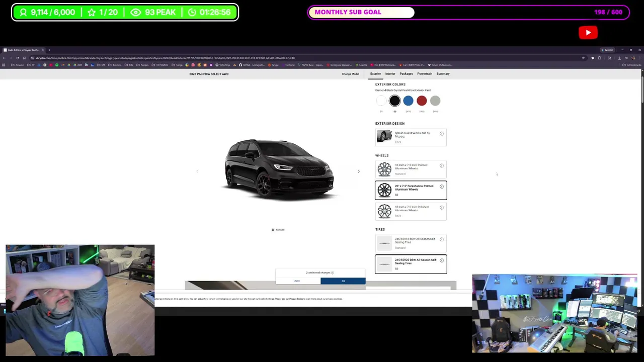Viewport: 644px width, 362px height.
Task: Open info for 18-inch Painted Aluminum Wheels
Action: coord(442,165)
